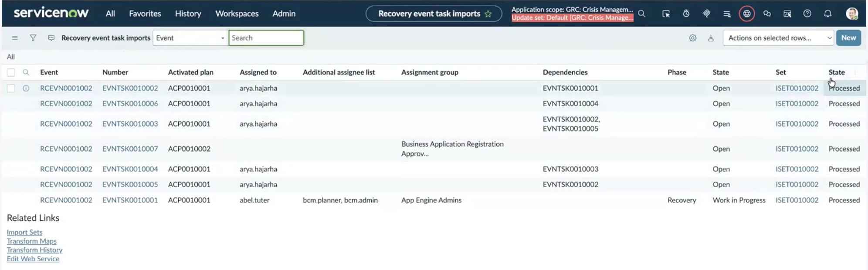This screenshot has width=868, height=270.
Task: Create a record with New button
Action: [848, 38]
